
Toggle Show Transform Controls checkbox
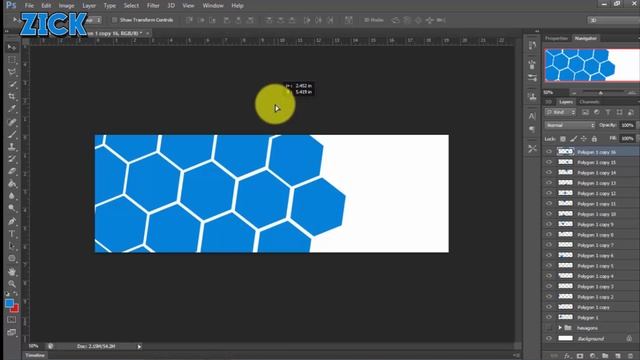pos(115,20)
